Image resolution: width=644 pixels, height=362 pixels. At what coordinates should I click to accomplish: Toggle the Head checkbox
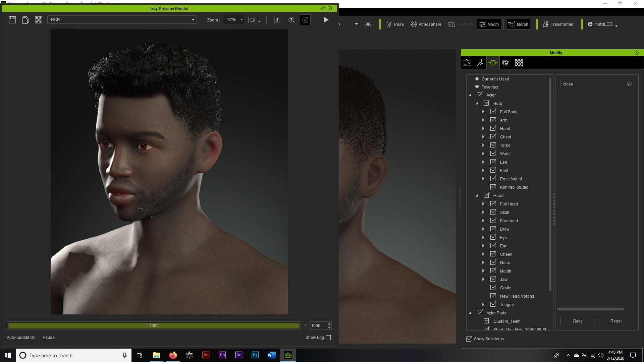(487, 195)
